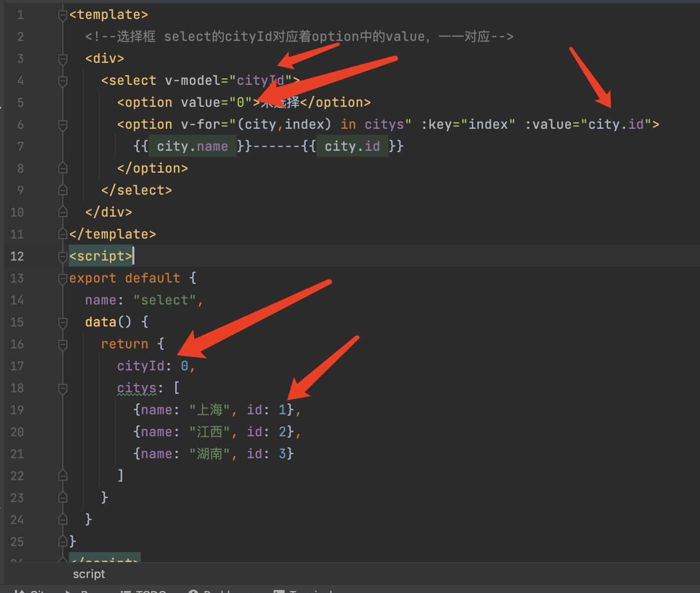
Task: Click line number 19 in the gutter
Action: [17, 410]
